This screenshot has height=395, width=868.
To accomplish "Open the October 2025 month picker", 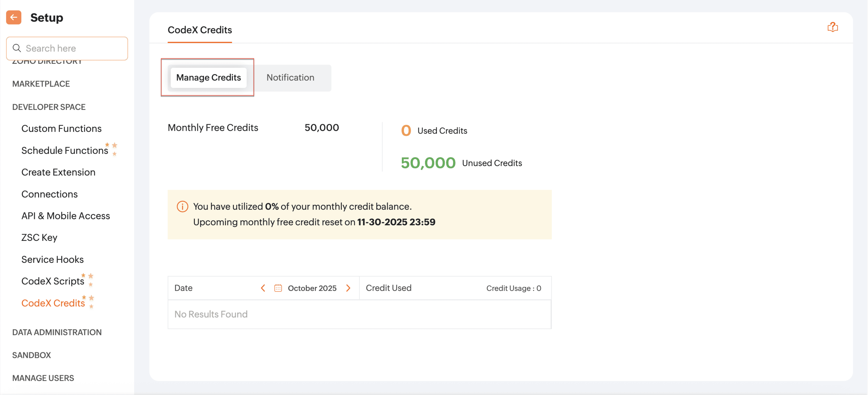I will click(312, 288).
